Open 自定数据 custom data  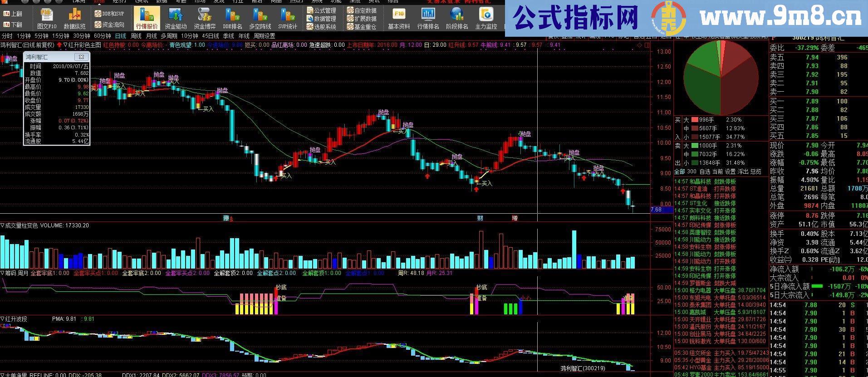click(362, 10)
